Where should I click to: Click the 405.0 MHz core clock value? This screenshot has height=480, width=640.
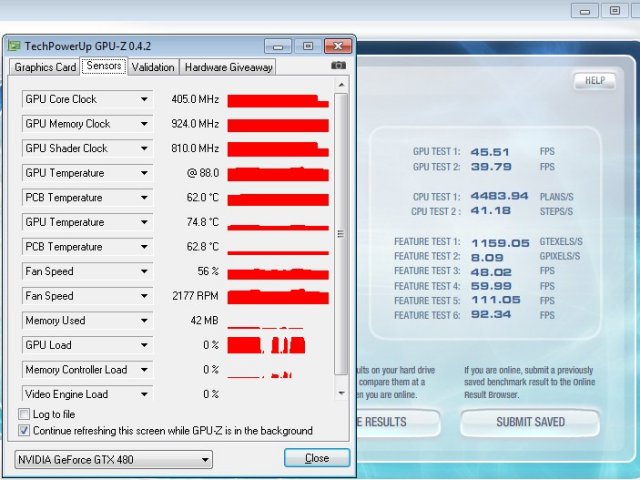coord(195,99)
